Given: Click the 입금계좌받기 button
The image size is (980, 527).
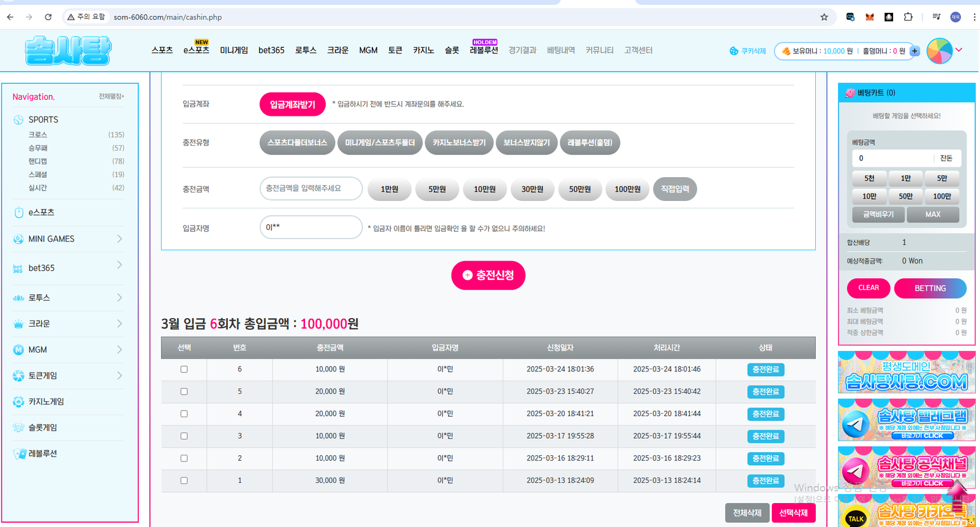Looking at the screenshot, I should [x=292, y=104].
